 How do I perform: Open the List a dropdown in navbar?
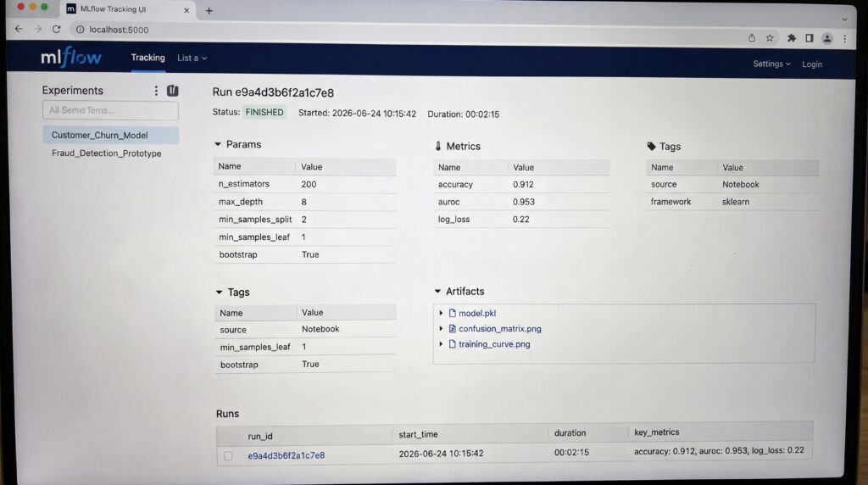(x=192, y=58)
